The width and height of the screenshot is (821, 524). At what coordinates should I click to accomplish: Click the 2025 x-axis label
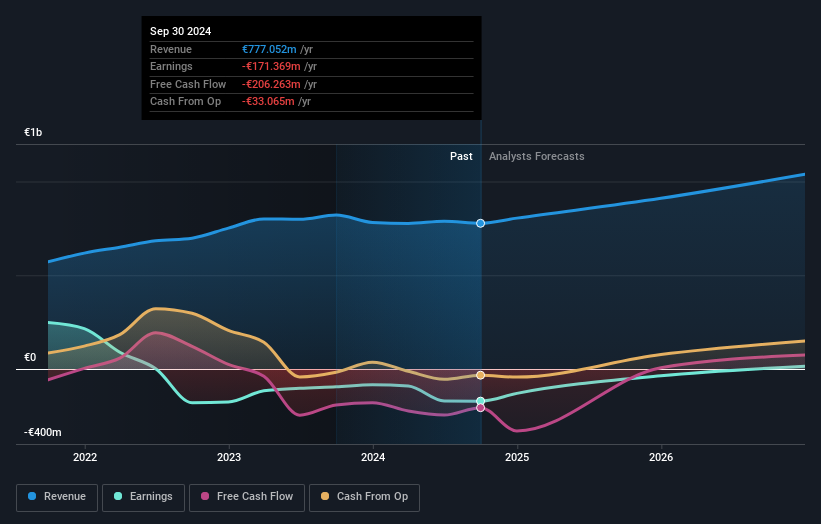click(517, 458)
